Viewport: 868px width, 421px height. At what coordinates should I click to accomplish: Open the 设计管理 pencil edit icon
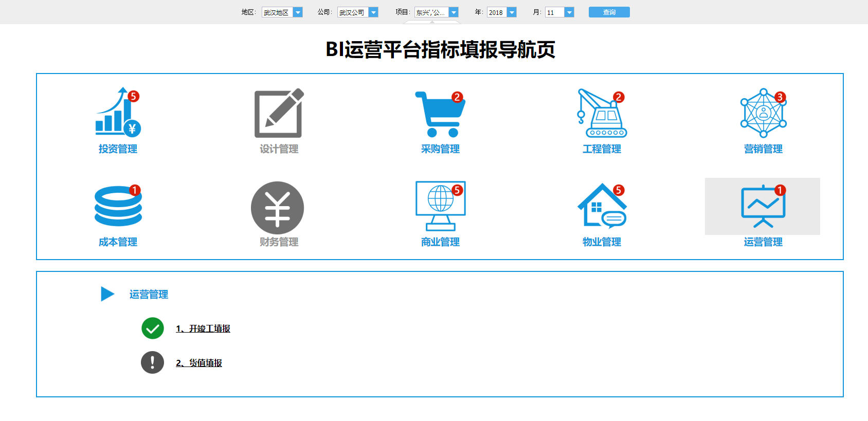(279, 113)
